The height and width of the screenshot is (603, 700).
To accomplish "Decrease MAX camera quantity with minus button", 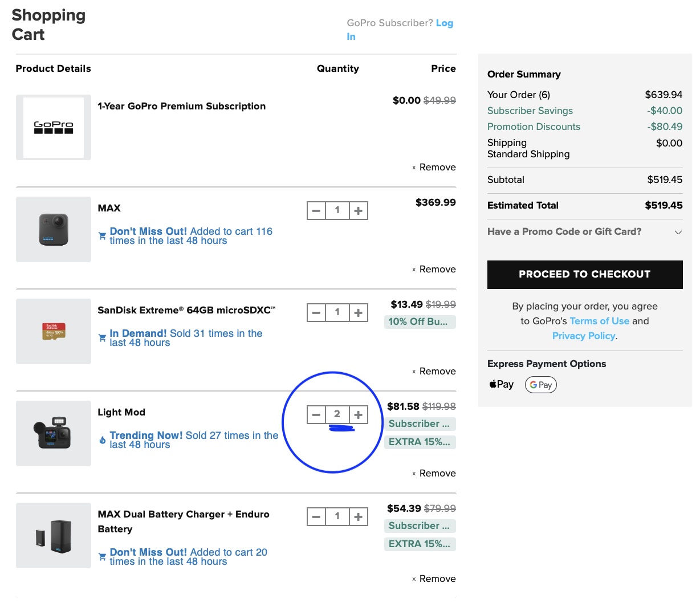I will pos(316,211).
